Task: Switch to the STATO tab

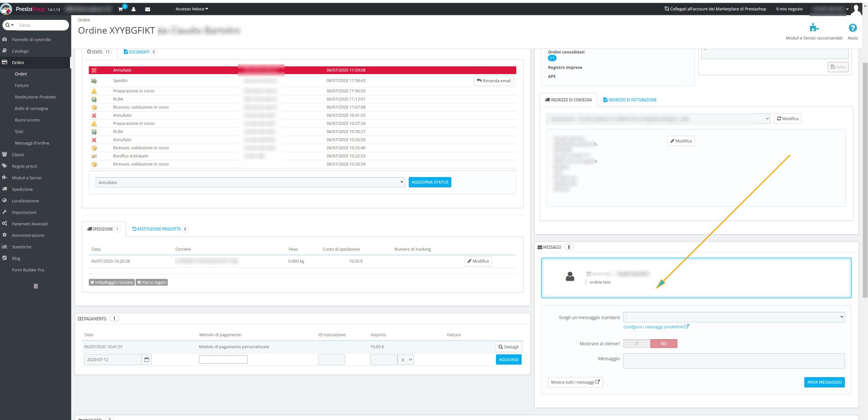Action: tap(99, 52)
